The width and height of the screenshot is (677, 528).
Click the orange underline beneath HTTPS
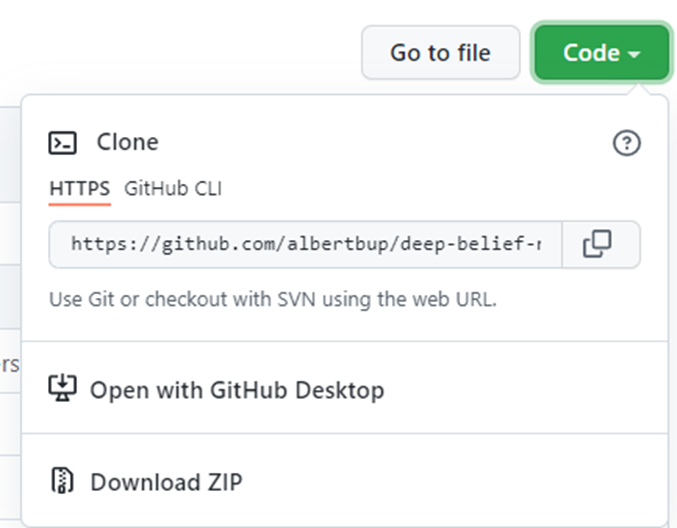[80, 204]
